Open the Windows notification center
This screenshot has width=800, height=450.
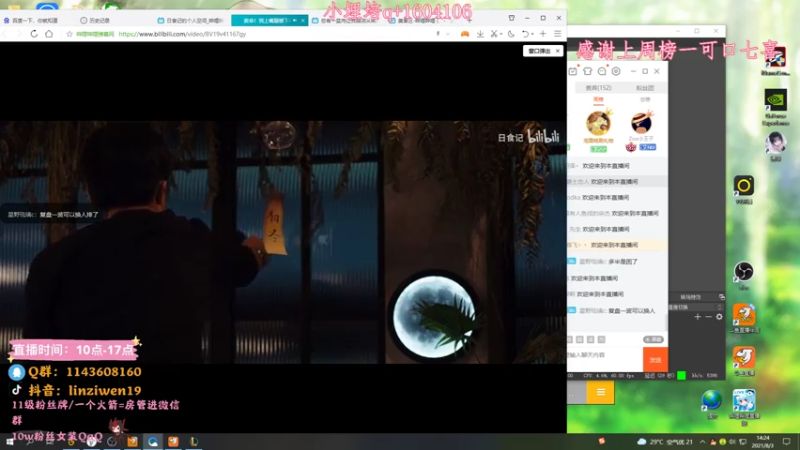(x=787, y=442)
